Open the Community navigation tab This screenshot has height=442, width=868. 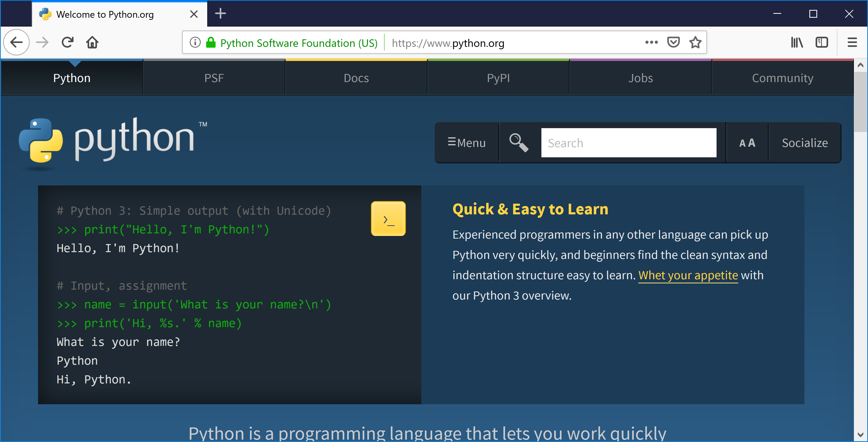click(783, 78)
